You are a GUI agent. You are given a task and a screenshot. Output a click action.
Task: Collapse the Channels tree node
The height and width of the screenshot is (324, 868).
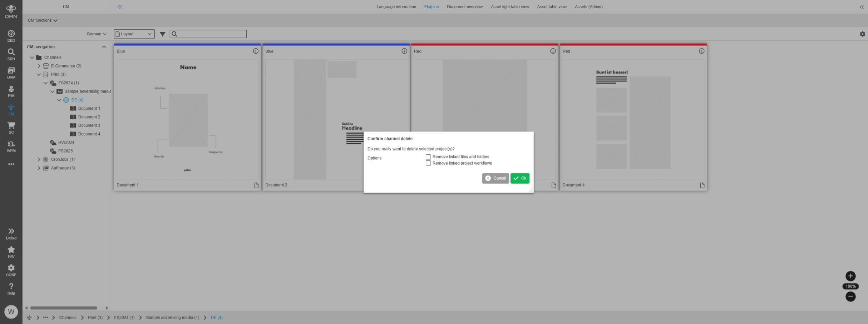(32, 58)
